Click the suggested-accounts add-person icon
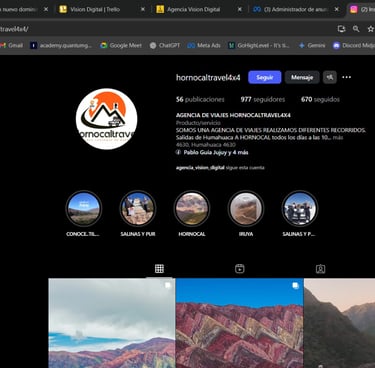 pyautogui.click(x=330, y=77)
